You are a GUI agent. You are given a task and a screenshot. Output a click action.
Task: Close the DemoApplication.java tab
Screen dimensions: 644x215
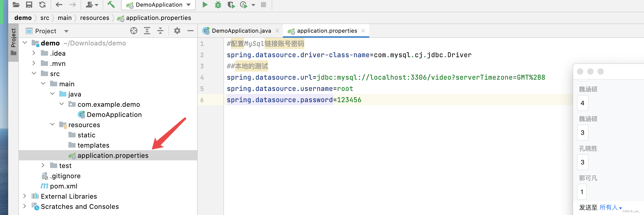(x=277, y=31)
